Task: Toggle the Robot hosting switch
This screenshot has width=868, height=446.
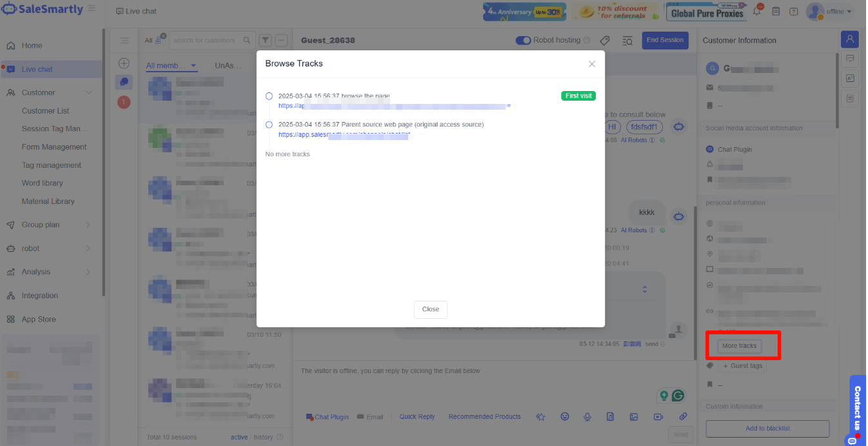Action: pos(523,40)
